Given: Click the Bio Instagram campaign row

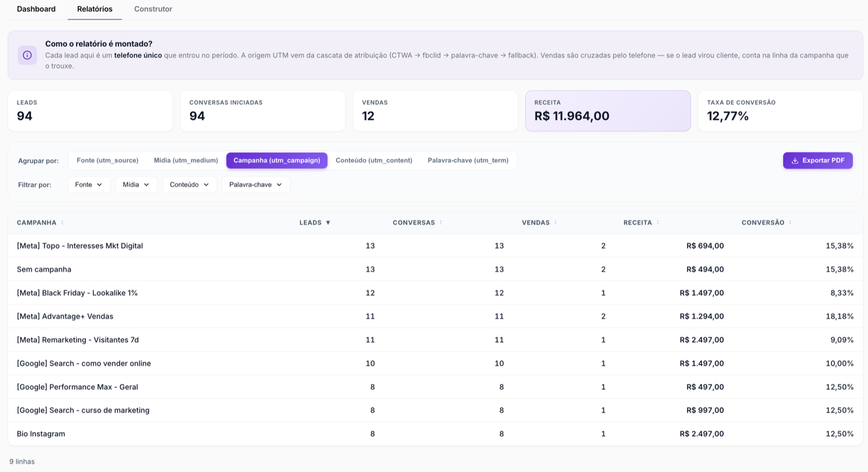Looking at the screenshot, I should (435, 434).
